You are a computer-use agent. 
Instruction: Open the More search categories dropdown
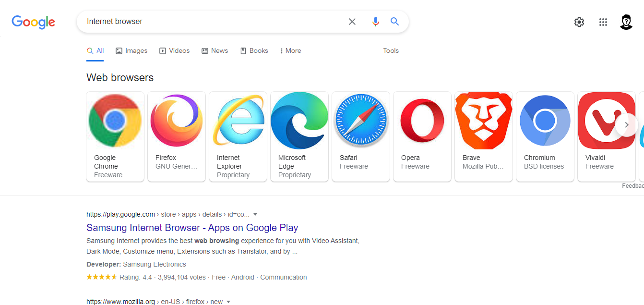[290, 50]
